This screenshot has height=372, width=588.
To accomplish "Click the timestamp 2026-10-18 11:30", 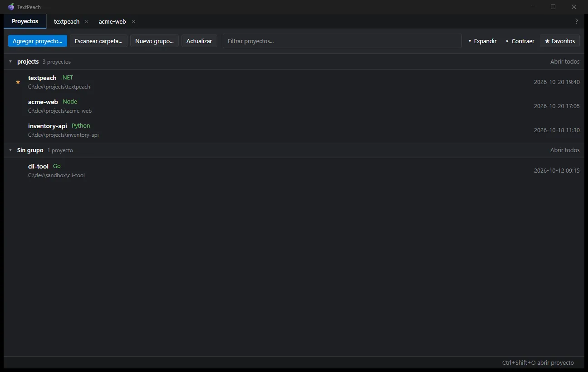I will (557, 130).
